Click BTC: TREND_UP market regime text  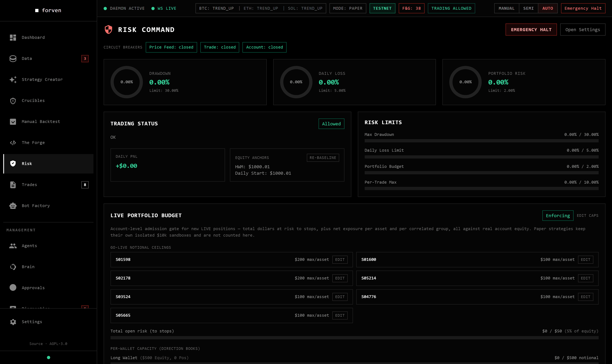pyautogui.click(x=216, y=8)
